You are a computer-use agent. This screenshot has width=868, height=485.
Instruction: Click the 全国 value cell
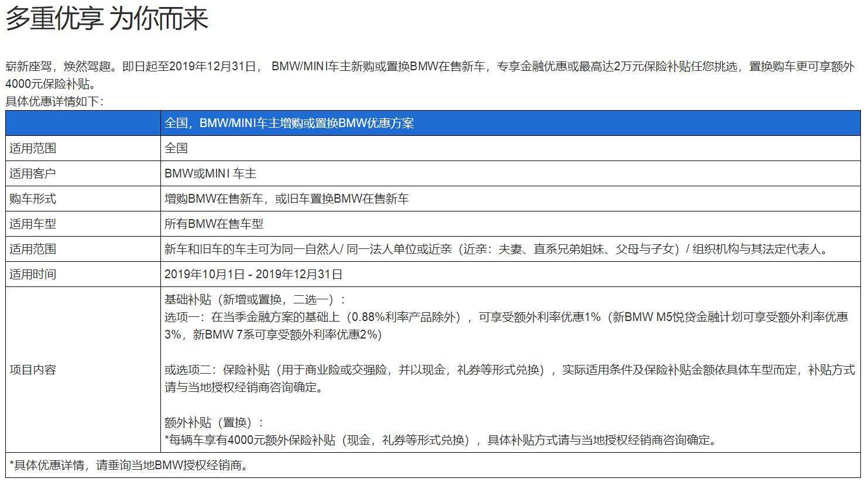pyautogui.click(x=176, y=148)
